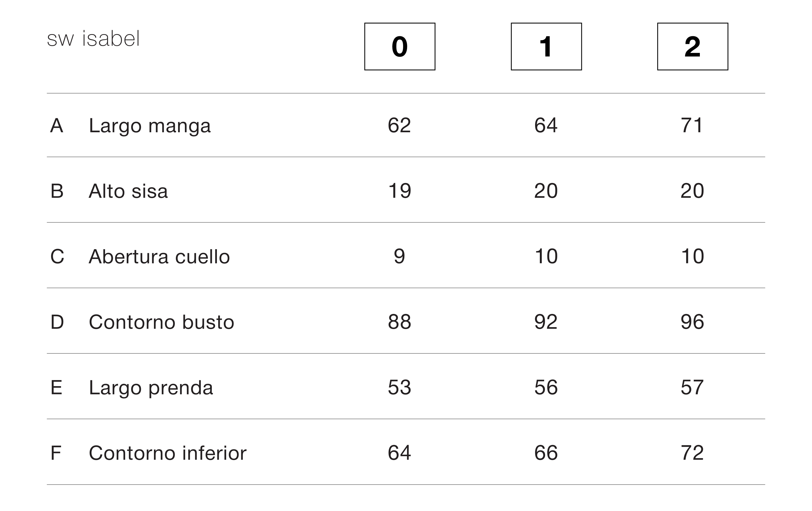Select the size 0 box
Viewport: 812px width, 511px height.
tap(400, 47)
